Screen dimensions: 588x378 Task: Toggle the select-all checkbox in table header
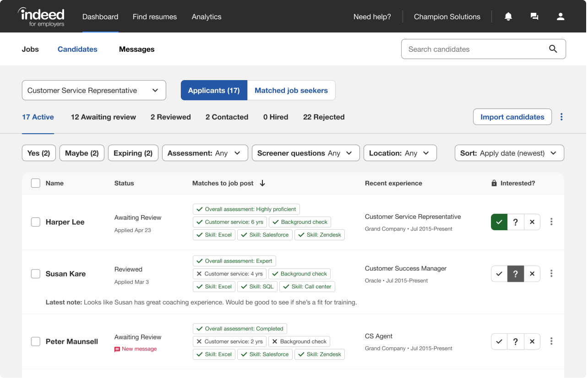tap(36, 183)
